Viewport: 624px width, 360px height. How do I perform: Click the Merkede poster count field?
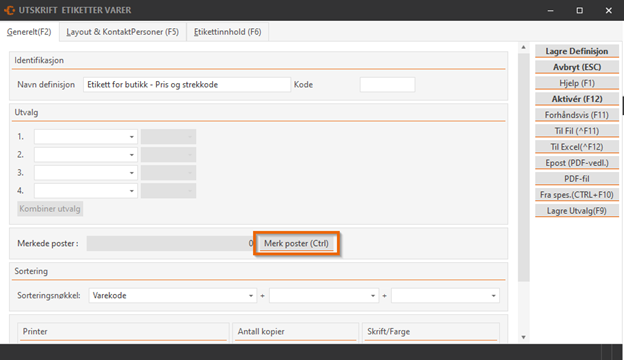point(170,243)
